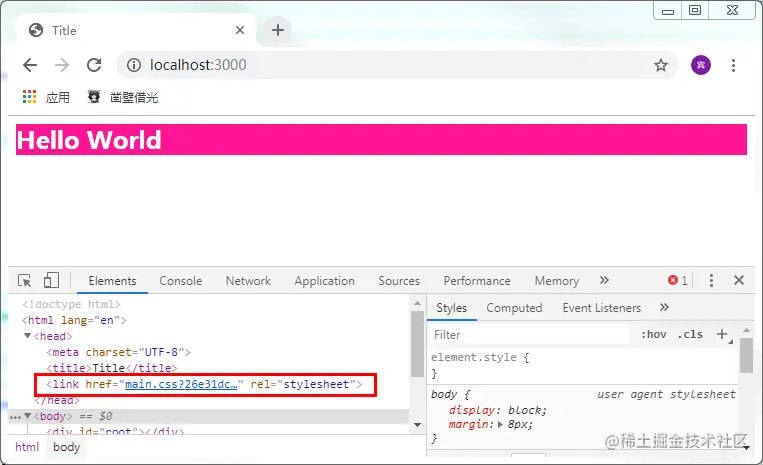Reload the localhost page
The width and height of the screenshot is (763, 465).
[94, 65]
